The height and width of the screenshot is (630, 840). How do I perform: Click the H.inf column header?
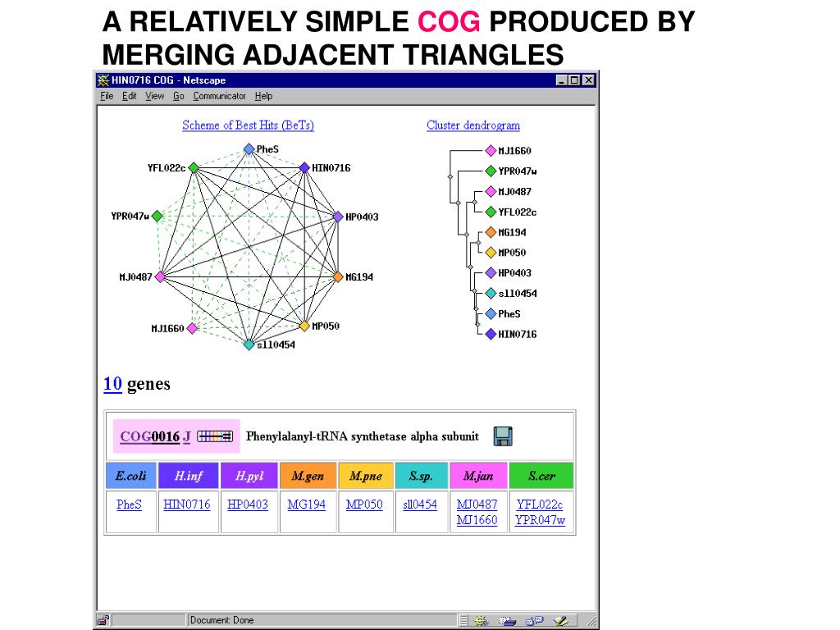189,476
